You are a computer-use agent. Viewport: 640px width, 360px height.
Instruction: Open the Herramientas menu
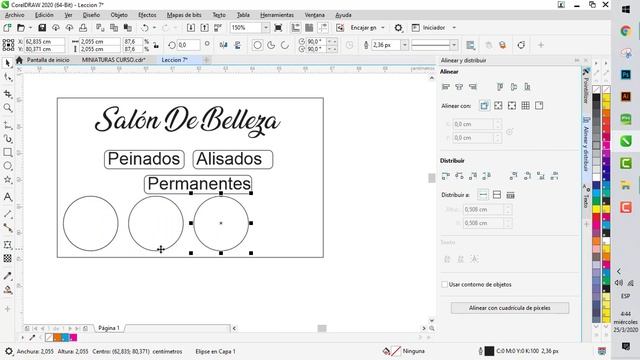[x=277, y=15]
